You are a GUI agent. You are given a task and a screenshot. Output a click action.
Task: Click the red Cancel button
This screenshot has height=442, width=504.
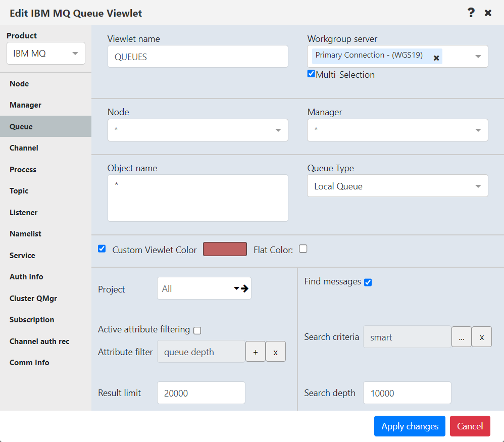point(470,426)
